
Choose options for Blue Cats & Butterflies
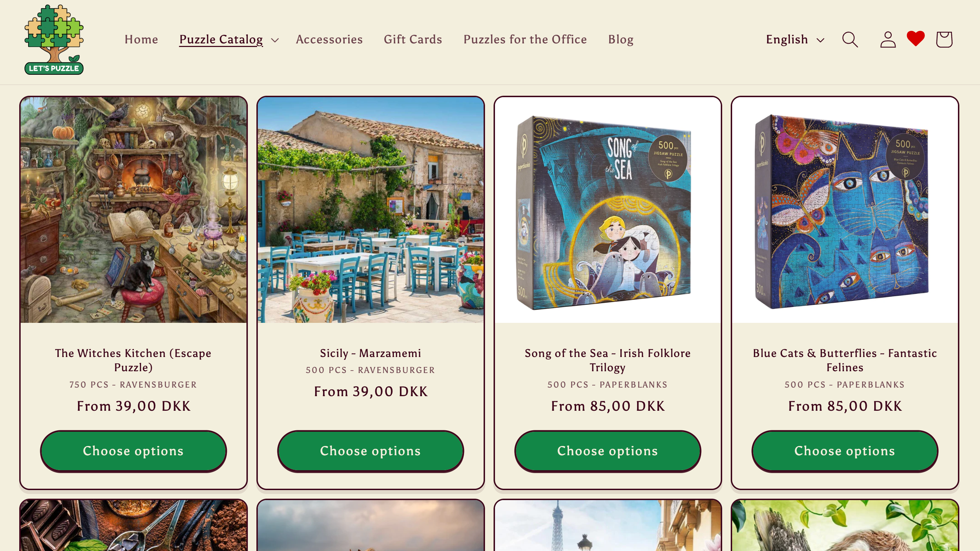tap(845, 451)
